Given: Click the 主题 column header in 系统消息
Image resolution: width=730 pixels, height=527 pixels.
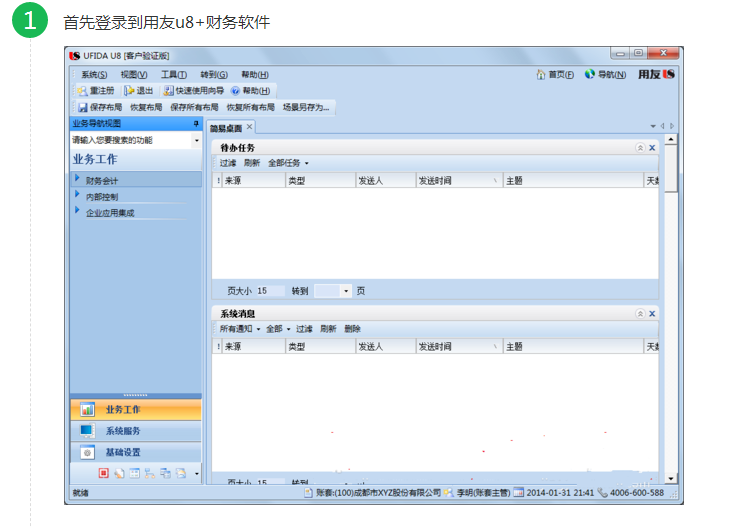Looking at the screenshot, I should pos(573,346).
